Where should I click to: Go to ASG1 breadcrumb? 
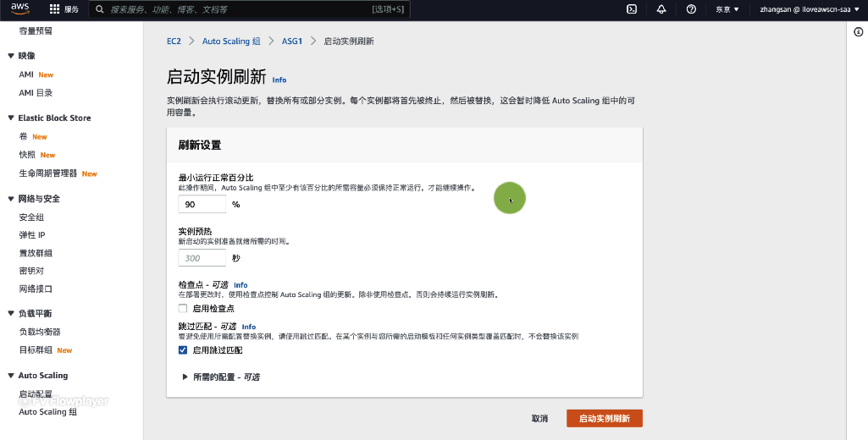pos(291,41)
